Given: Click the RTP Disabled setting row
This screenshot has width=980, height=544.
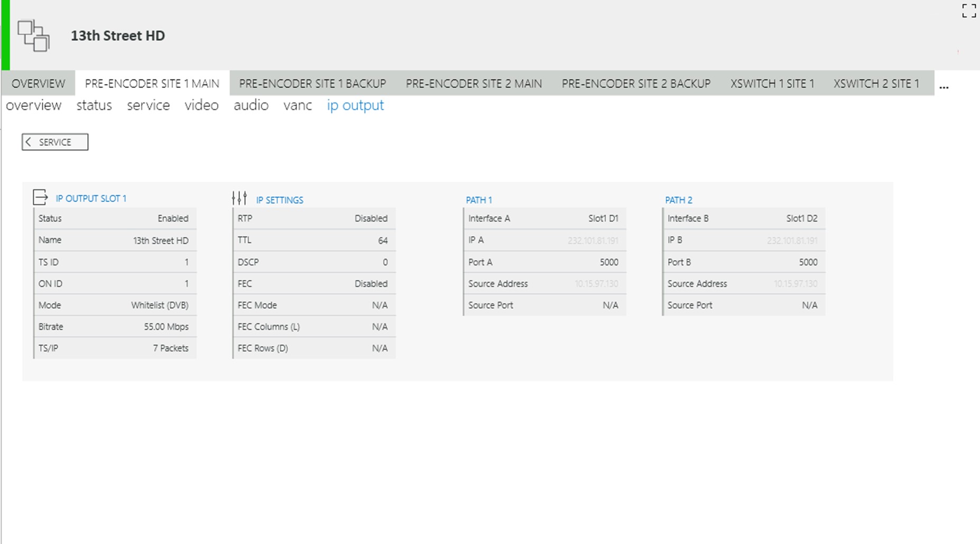Looking at the screenshot, I should click(313, 218).
